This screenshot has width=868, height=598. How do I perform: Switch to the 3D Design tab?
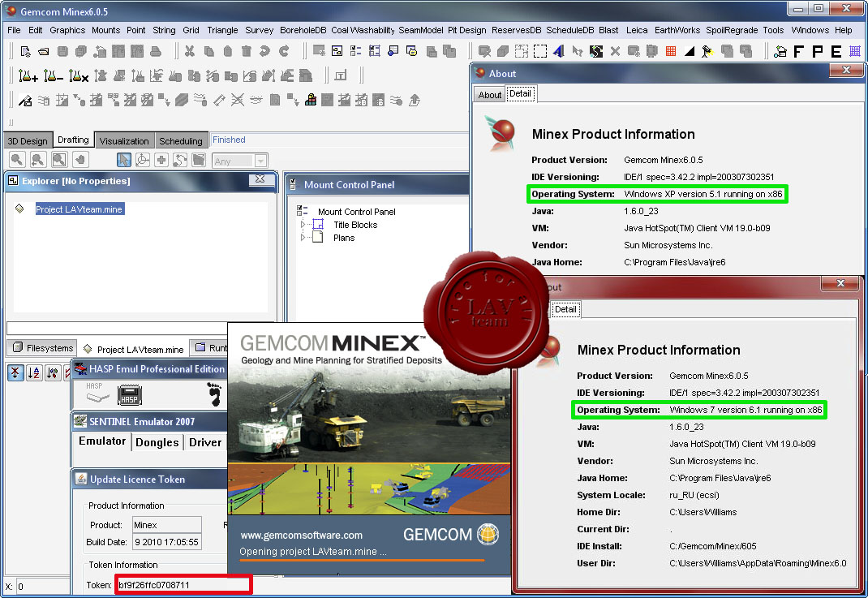tap(28, 140)
